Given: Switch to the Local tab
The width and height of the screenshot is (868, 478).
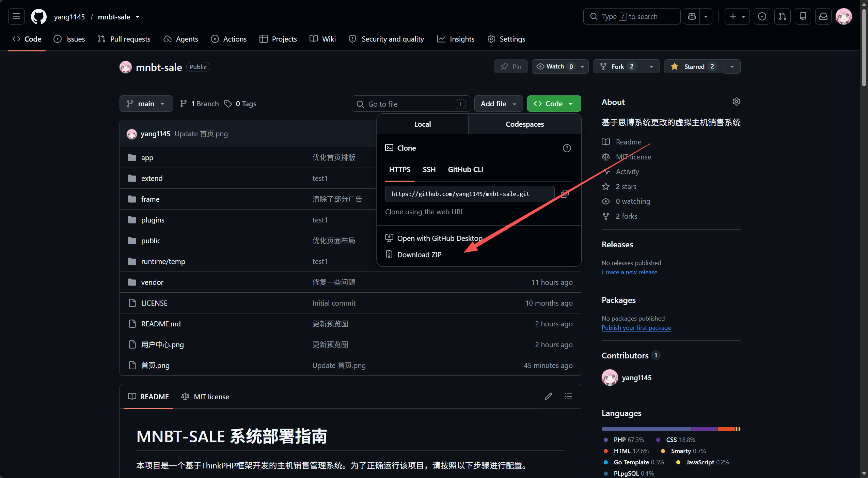Looking at the screenshot, I should coord(423,124).
